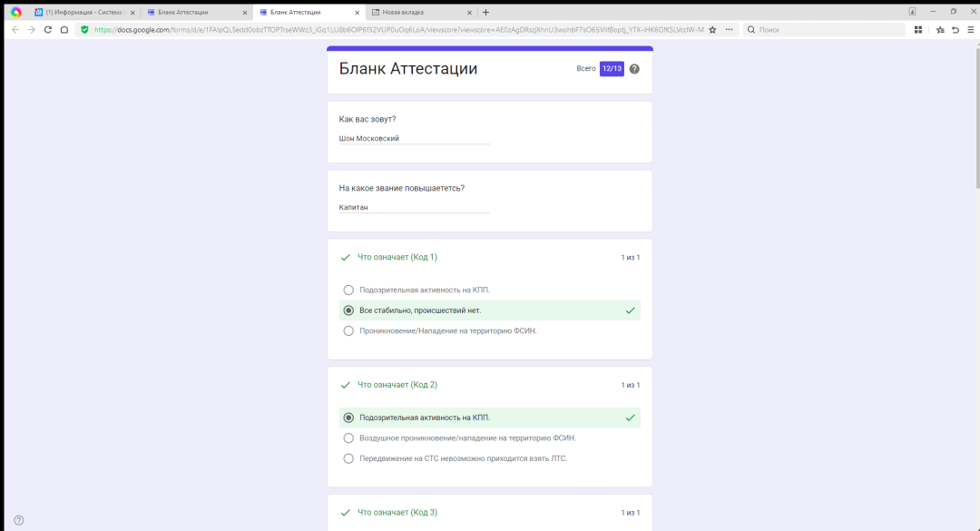
Task: Close the first Бланк Аттестации tab
Action: pos(245,13)
